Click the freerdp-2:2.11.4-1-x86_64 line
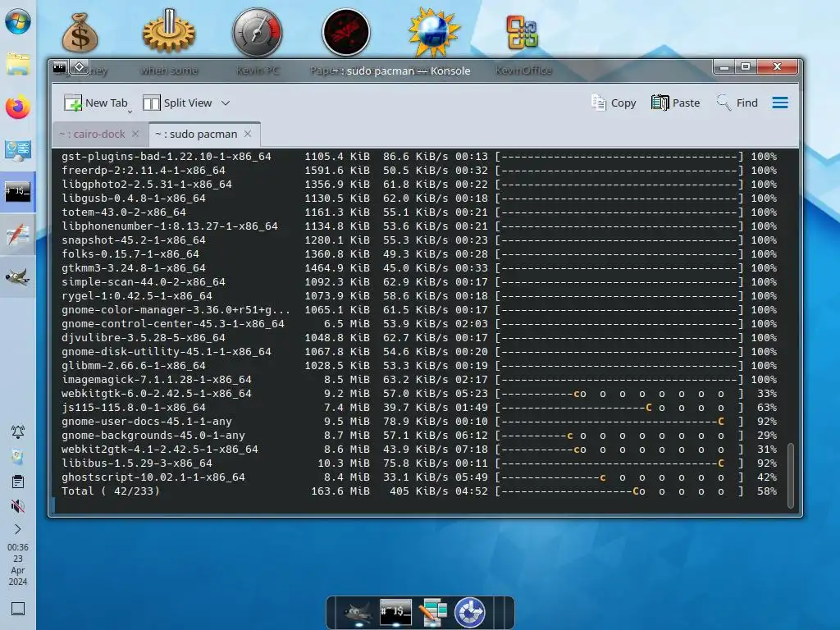The image size is (840, 630). 419,171
